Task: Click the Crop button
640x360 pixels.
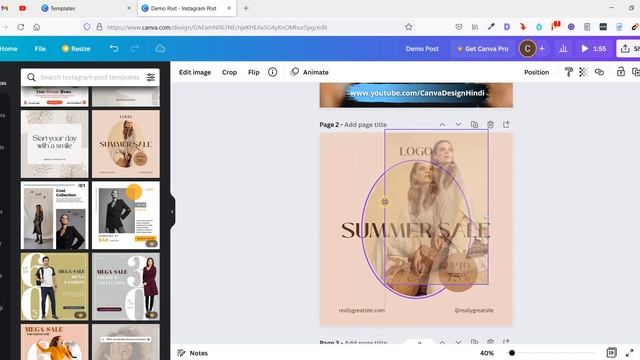Action: 229,72
